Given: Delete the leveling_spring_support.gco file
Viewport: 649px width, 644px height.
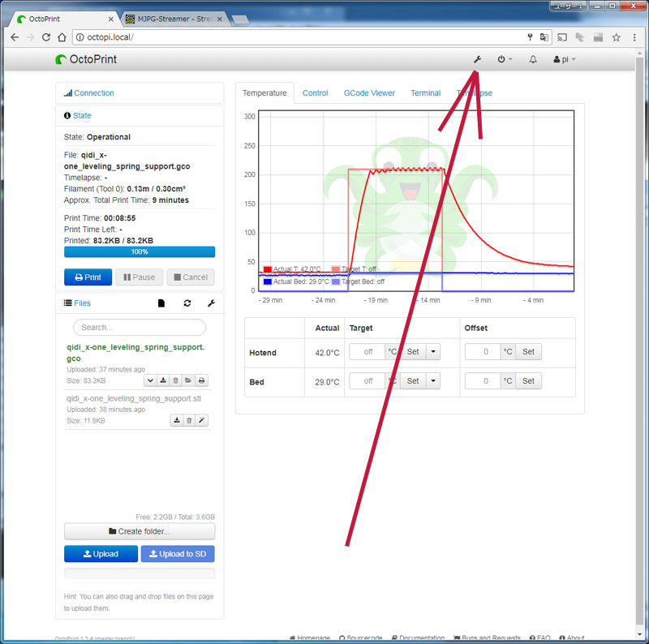Looking at the screenshot, I should [175, 380].
